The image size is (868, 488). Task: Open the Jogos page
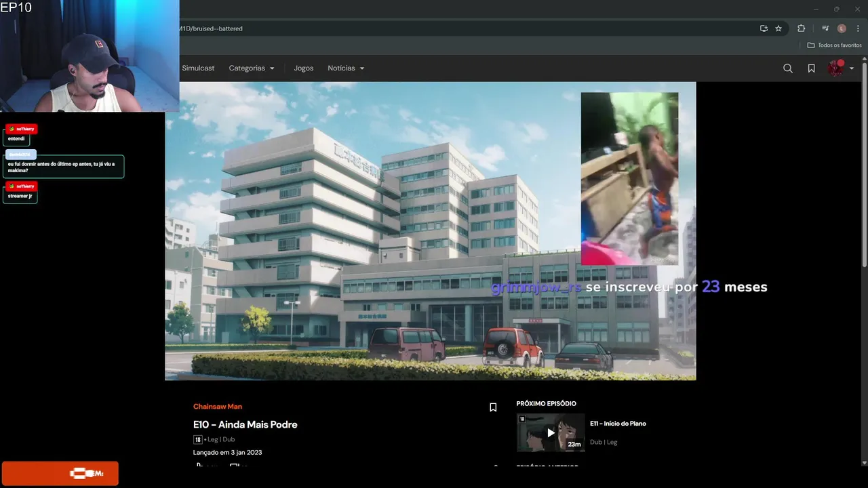303,68
